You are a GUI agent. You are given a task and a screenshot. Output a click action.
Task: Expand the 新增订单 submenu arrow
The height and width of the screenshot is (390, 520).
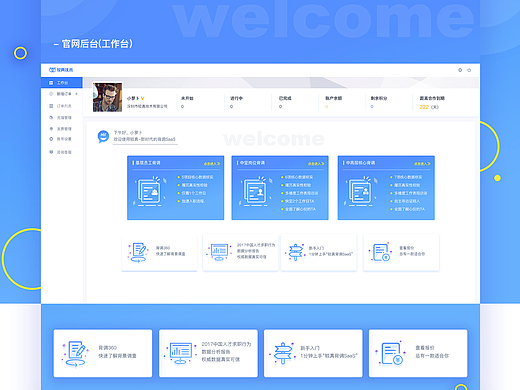[76, 94]
